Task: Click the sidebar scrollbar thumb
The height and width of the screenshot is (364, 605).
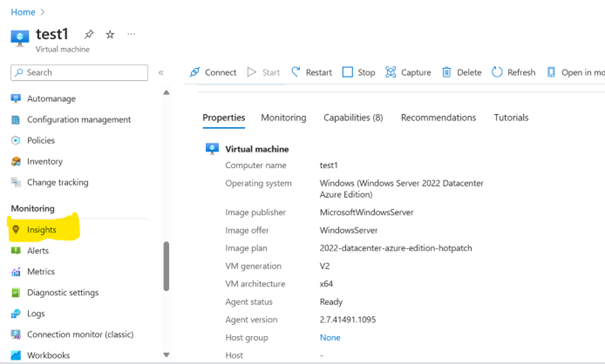Action: (x=166, y=266)
